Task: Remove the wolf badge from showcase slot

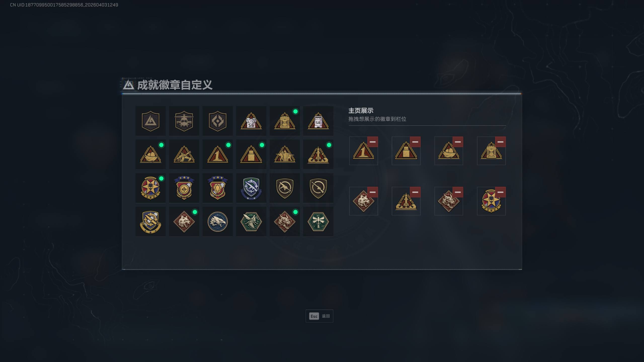Action: click(x=373, y=192)
